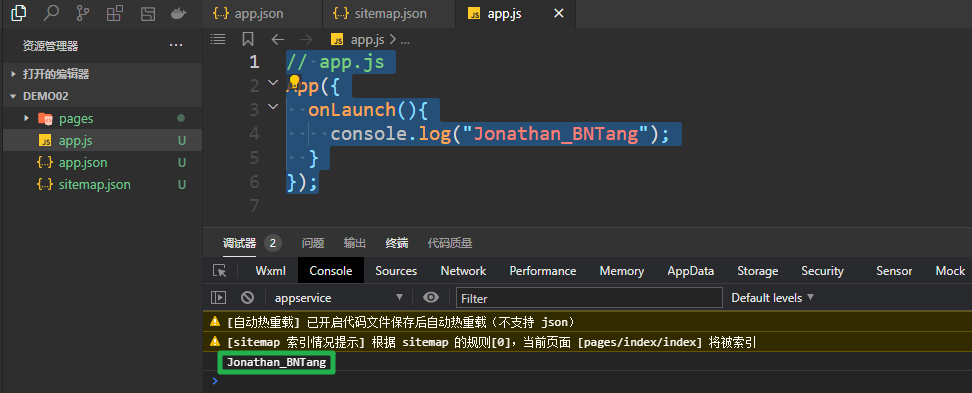972x393 pixels.
Task: Select app.js in the file tree
Action: click(x=102, y=140)
